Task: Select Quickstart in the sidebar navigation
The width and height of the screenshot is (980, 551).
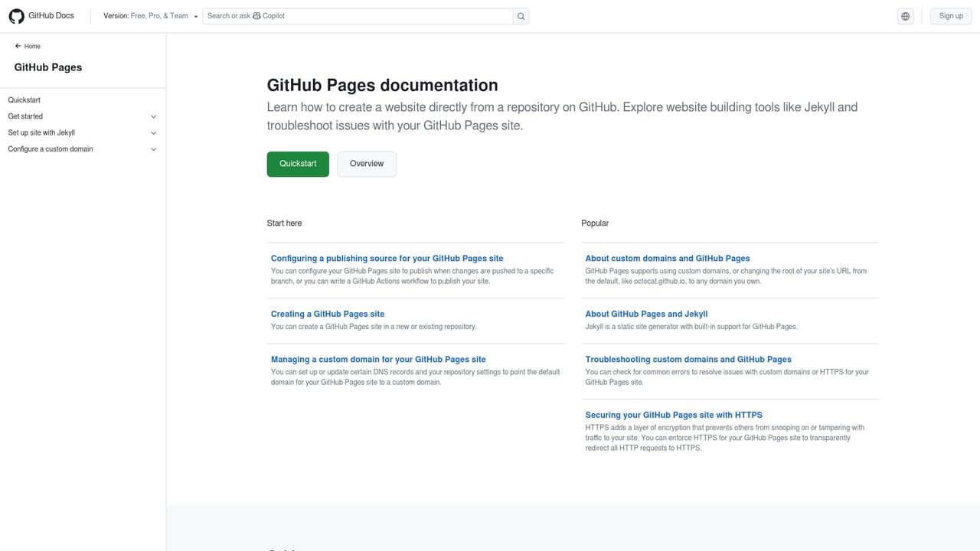Action: [24, 99]
